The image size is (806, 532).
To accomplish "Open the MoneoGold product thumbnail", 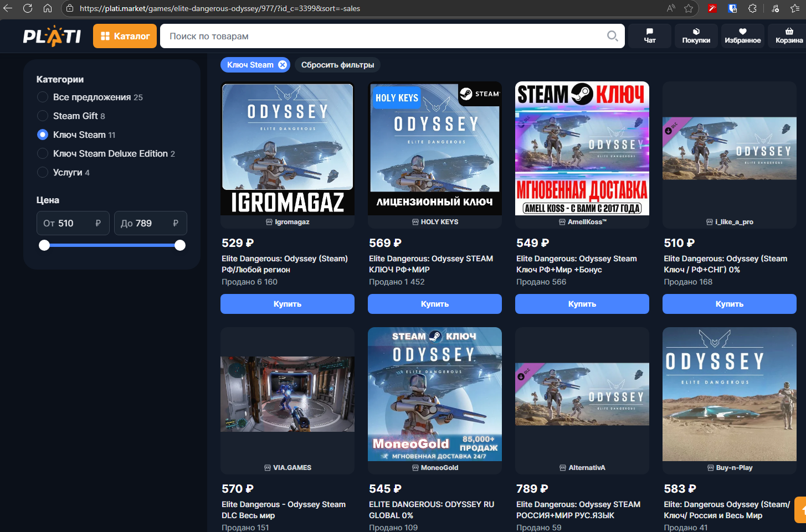I will click(435, 394).
